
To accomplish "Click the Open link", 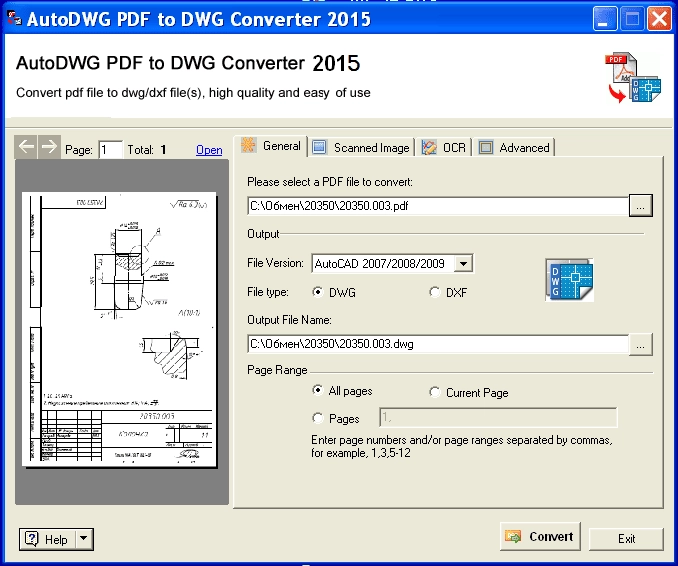I will 209,150.
